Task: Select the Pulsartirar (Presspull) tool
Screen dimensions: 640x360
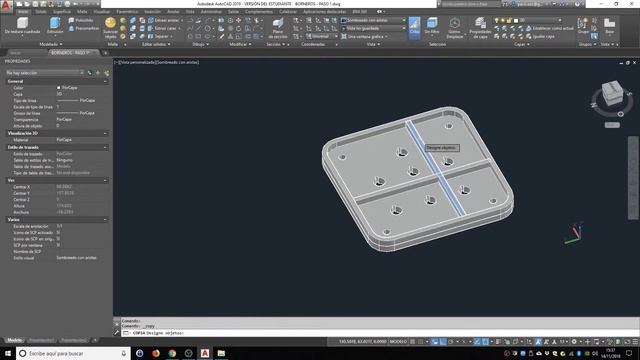Action: coord(84,28)
